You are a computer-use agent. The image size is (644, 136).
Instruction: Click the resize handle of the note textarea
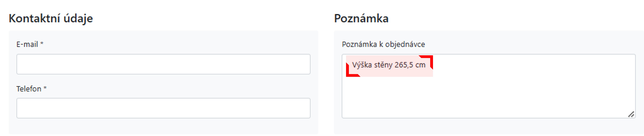pos(631,115)
